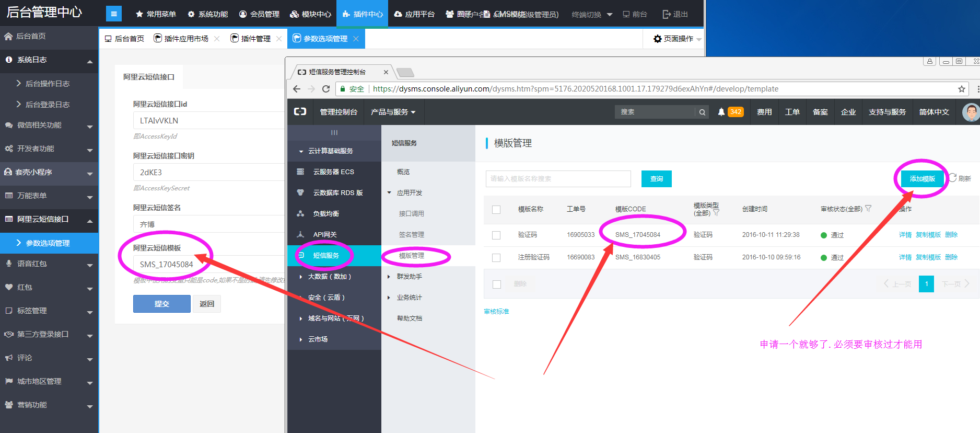Click the hamburger menu toggle icon
980x433 pixels.
[x=113, y=14]
